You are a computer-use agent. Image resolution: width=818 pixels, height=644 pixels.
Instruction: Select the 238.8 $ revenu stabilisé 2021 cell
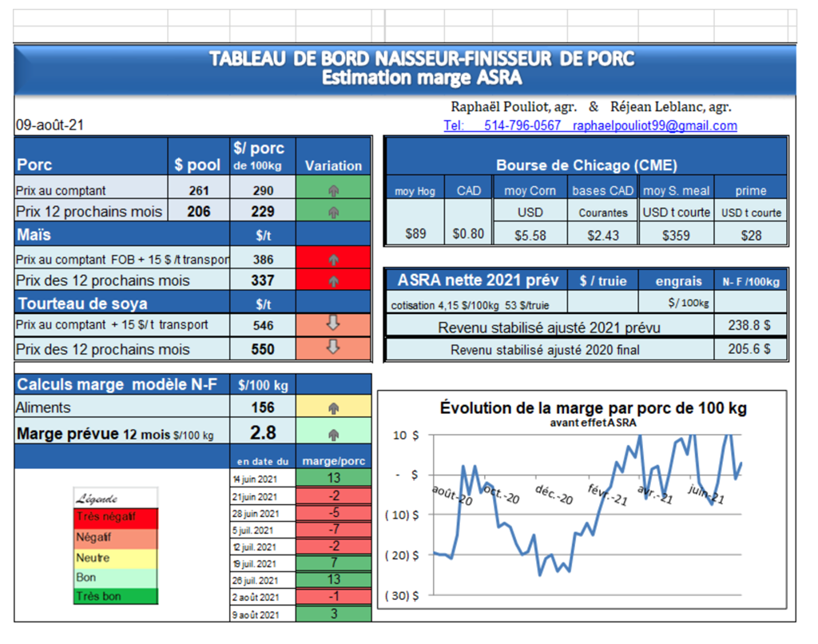pyautogui.click(x=749, y=327)
